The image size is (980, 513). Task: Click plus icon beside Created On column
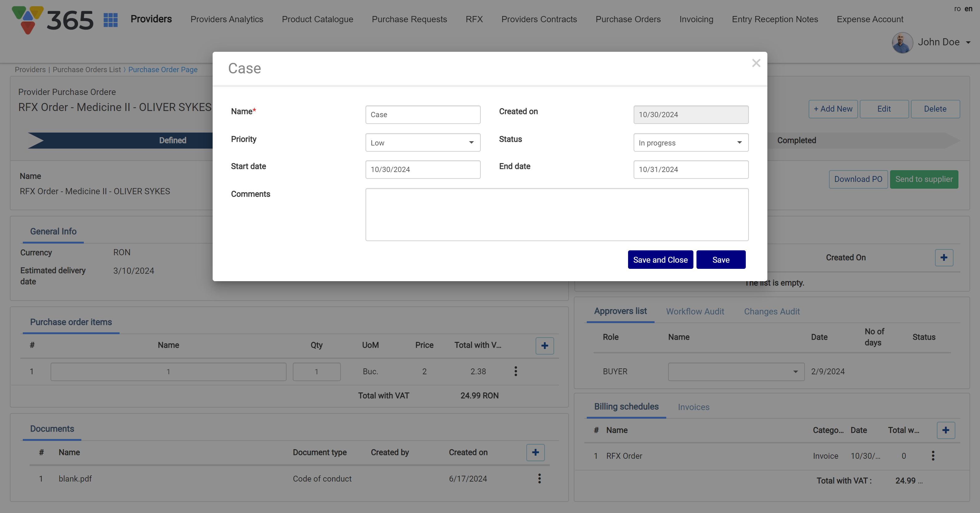[944, 258]
